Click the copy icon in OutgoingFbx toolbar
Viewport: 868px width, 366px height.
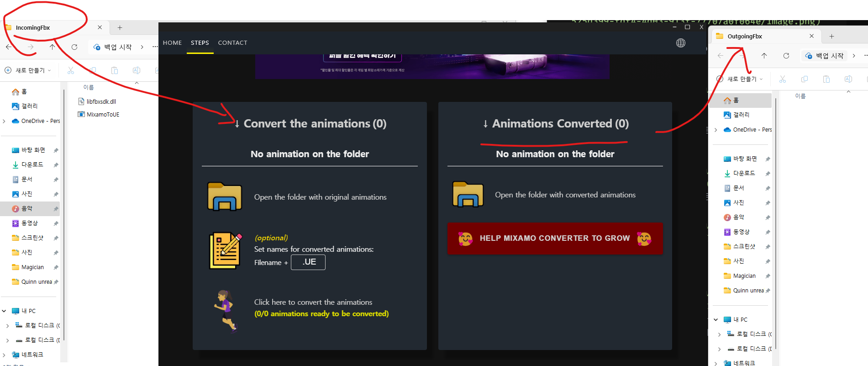point(804,79)
